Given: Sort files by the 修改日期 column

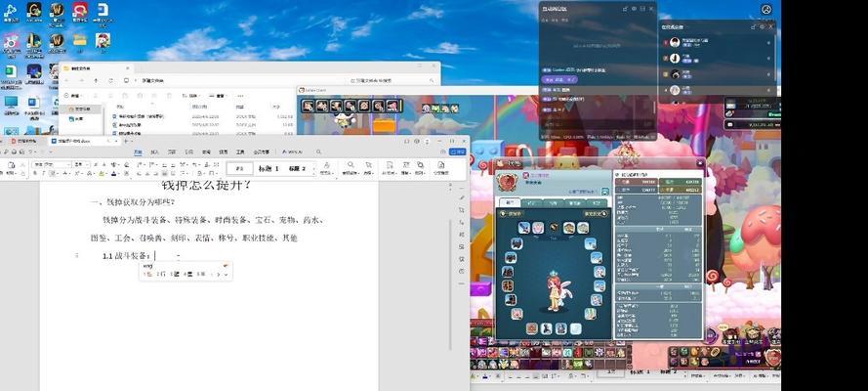Looking at the screenshot, I should tap(197, 106).
